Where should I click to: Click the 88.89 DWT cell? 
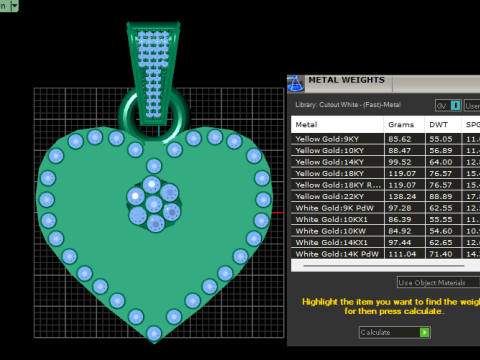click(x=443, y=197)
